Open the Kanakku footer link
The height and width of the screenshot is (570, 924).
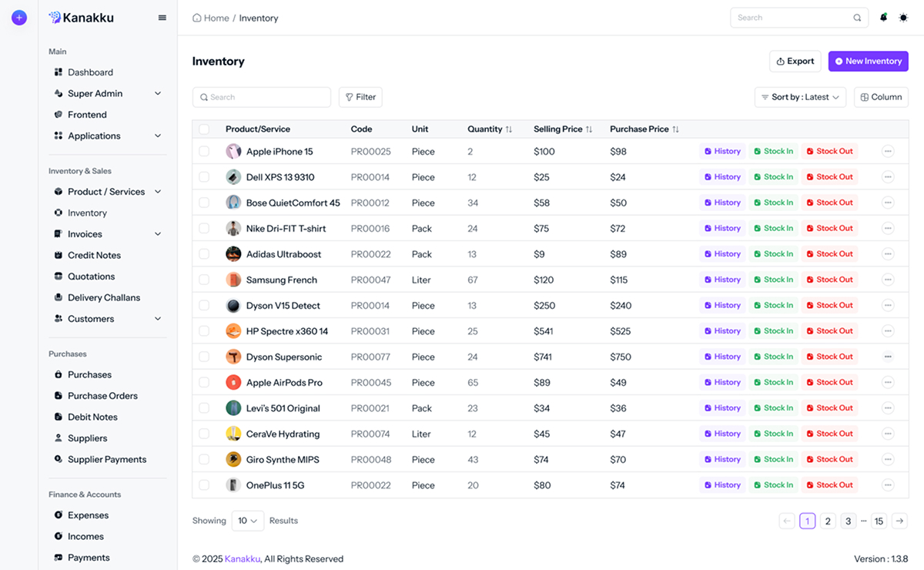[243, 558]
